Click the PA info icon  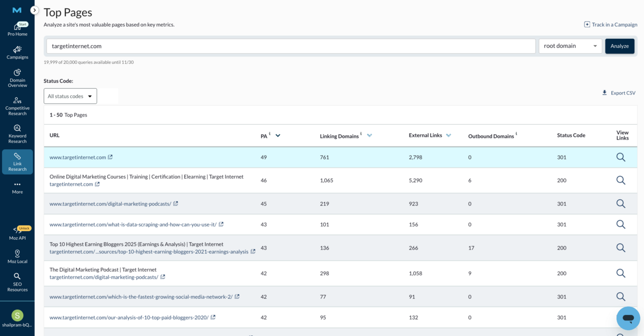coord(270,134)
